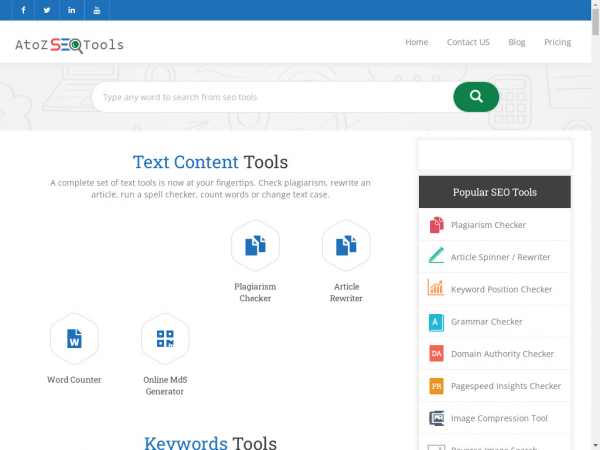This screenshot has height=450, width=600.
Task: Click the Popular SEO Tools header
Action: (495, 192)
